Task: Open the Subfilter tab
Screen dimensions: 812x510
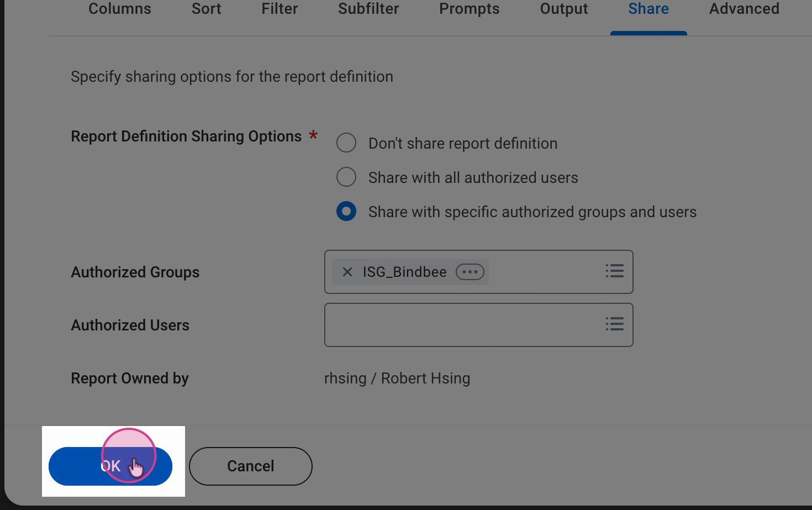Action: click(368, 9)
